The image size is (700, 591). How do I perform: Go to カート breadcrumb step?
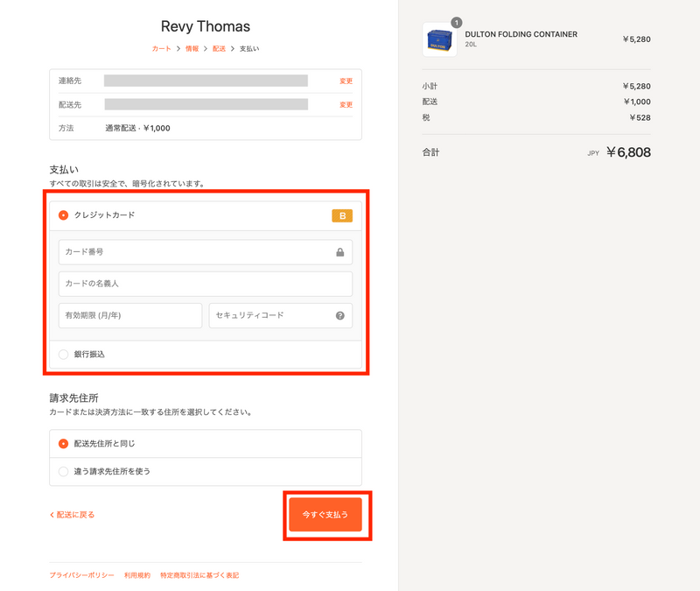coord(161,49)
